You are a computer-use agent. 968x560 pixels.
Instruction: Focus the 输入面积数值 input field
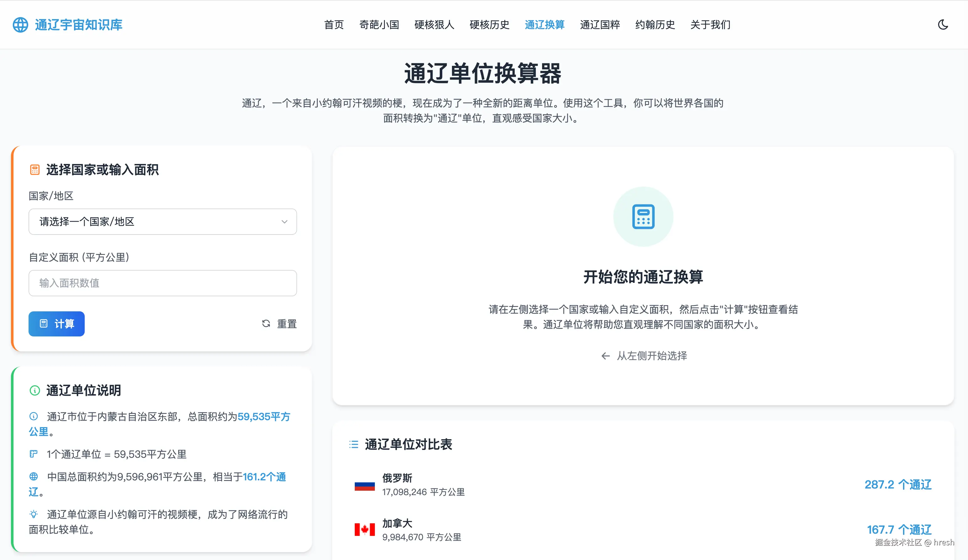[162, 283]
